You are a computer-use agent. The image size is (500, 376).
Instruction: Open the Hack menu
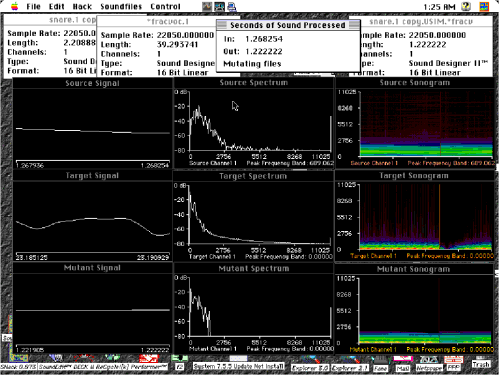pos(82,6)
